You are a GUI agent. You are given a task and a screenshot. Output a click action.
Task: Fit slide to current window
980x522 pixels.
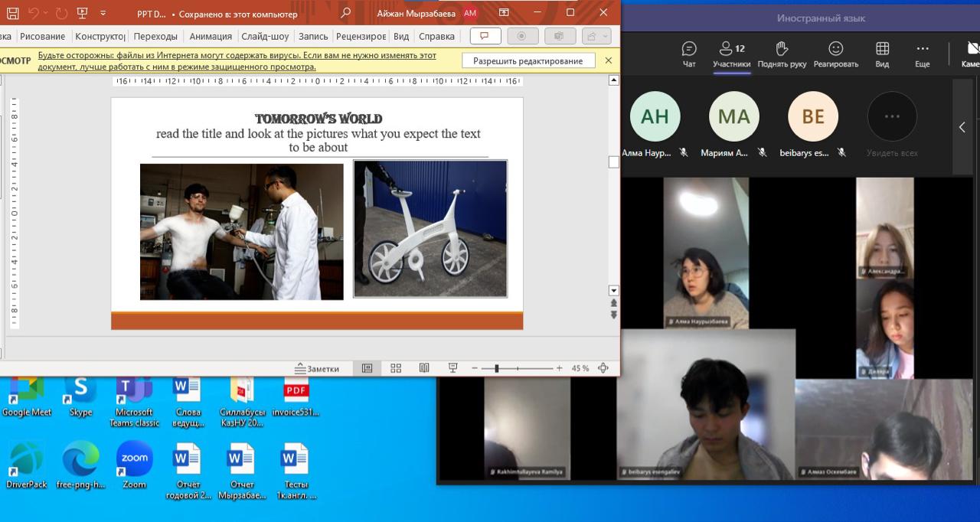click(603, 368)
